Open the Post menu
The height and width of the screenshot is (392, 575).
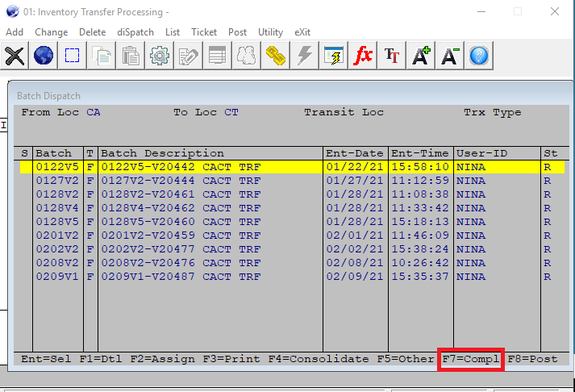pyautogui.click(x=237, y=32)
